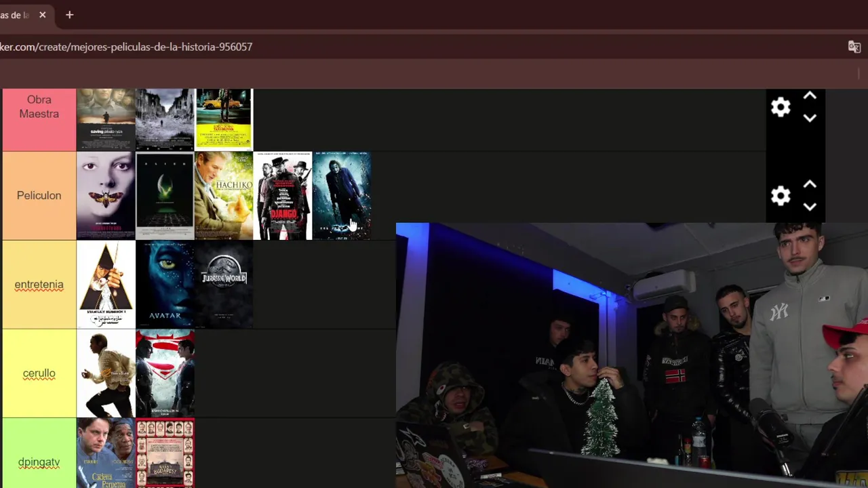
Task: Move Obra Maestra row up with arrow
Action: click(x=810, y=96)
